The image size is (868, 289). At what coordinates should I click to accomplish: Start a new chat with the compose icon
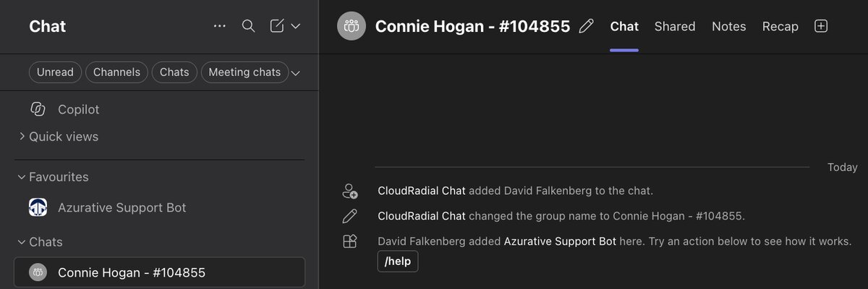point(277,26)
